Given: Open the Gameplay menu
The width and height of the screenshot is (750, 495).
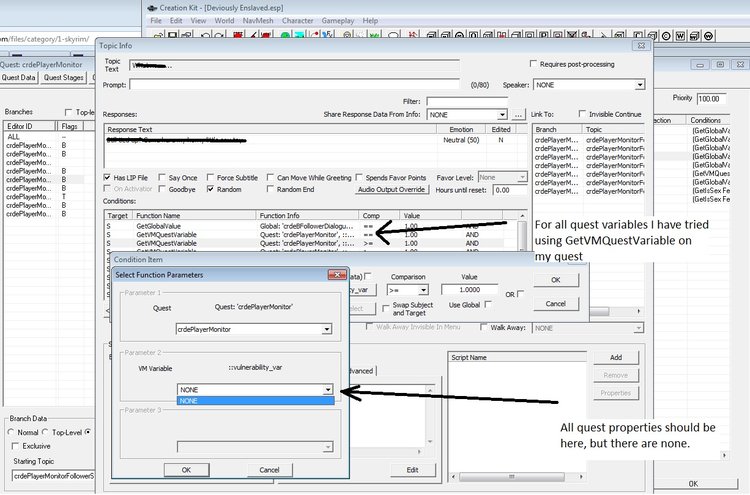Looking at the screenshot, I should [338, 21].
